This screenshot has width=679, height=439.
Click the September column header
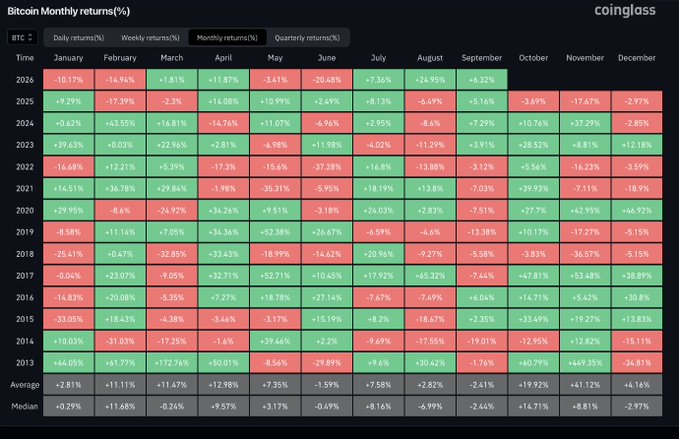pos(482,58)
